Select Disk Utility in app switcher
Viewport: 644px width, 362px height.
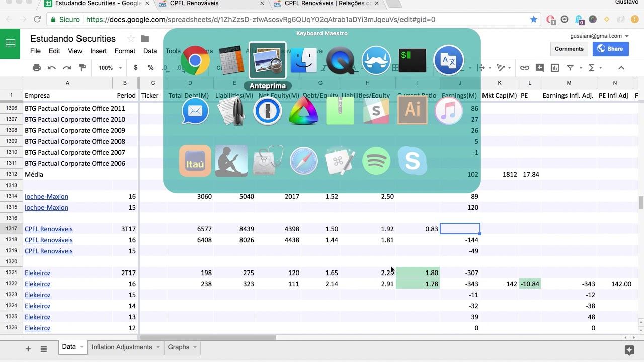(x=268, y=161)
